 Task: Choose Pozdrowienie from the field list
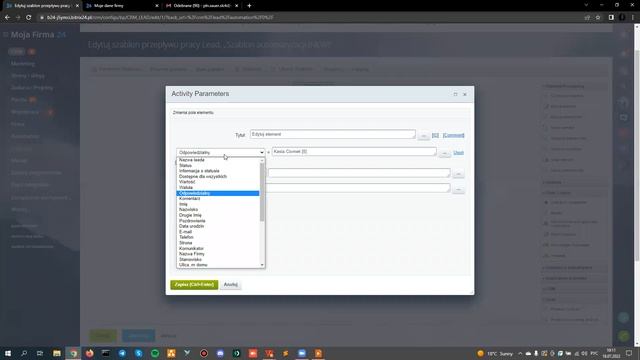coord(218,221)
